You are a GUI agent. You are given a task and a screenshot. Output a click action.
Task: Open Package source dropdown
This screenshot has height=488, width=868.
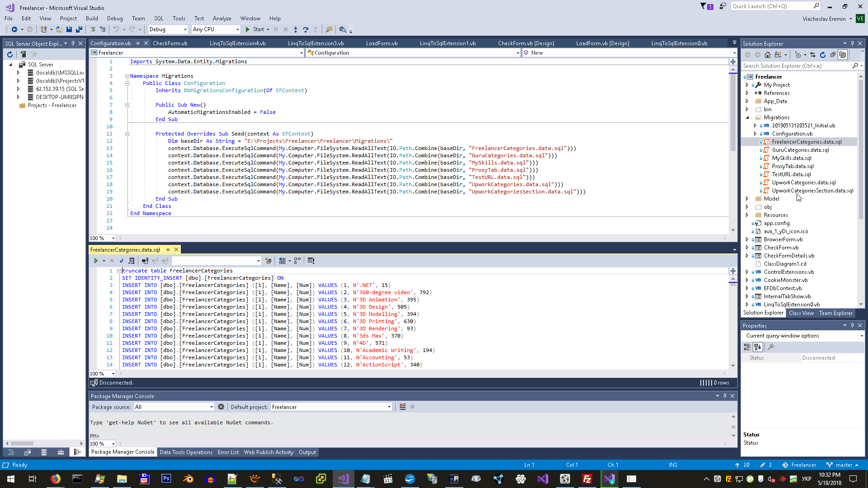211,407
